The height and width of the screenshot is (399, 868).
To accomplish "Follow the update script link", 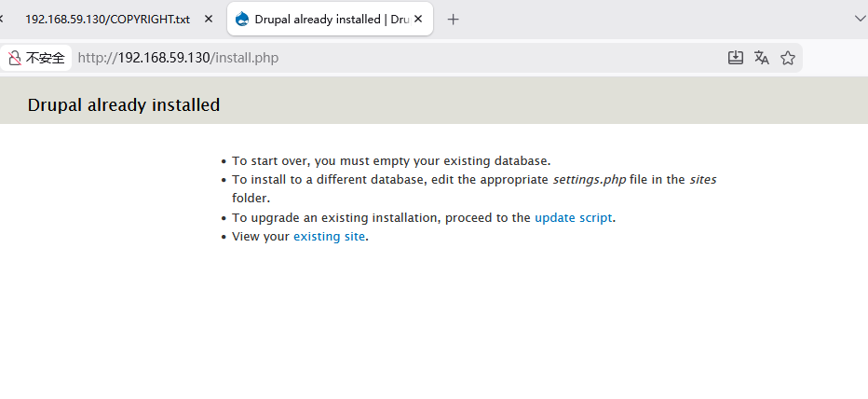I will (573, 217).
